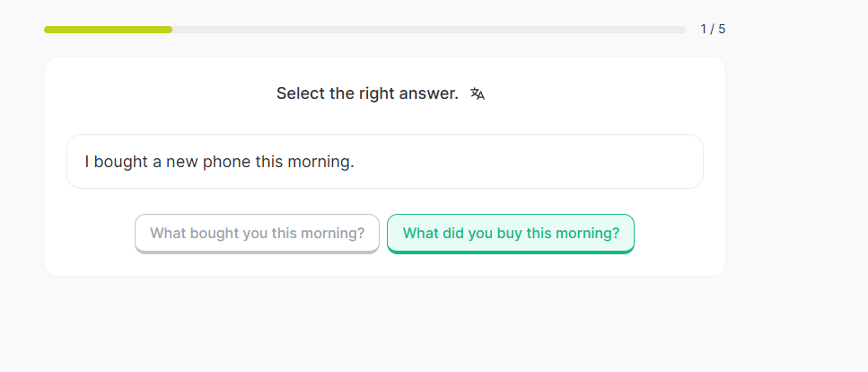The height and width of the screenshot is (372, 868).
Task: Click the sentence "I bought a new phone" box
Action: pos(384,162)
